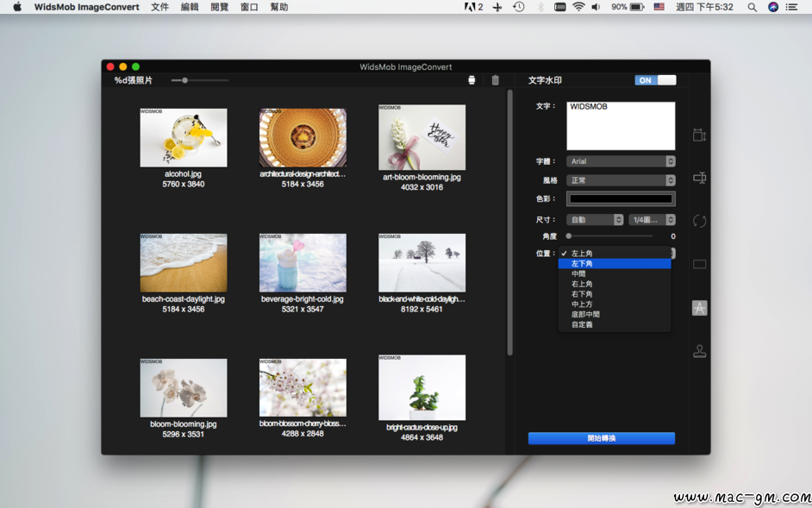Toggle the 文字水印 ON switch off
Image resolution: width=812 pixels, height=508 pixels.
tap(655, 80)
